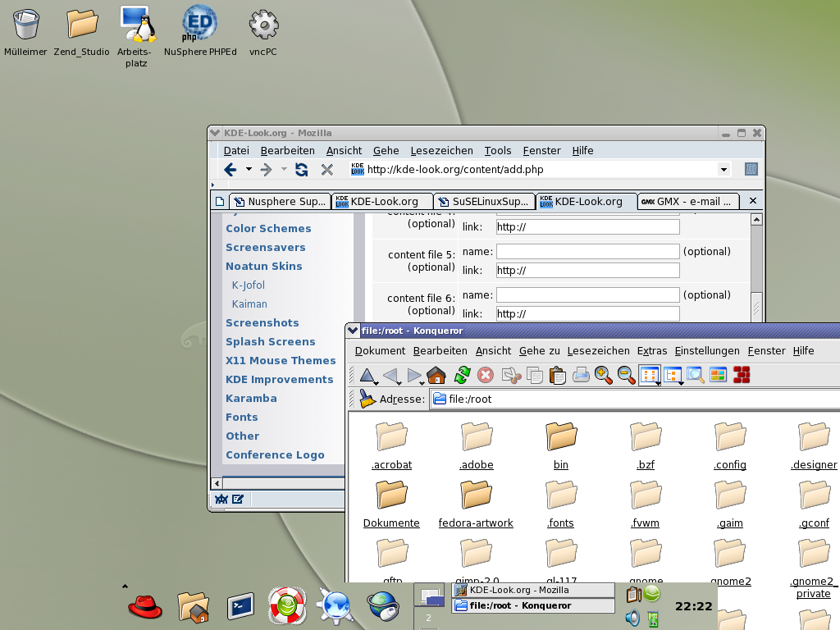Click the Mozilla throbber icon at toolbar right
Screen dimensions: 840x630
pos(751,169)
